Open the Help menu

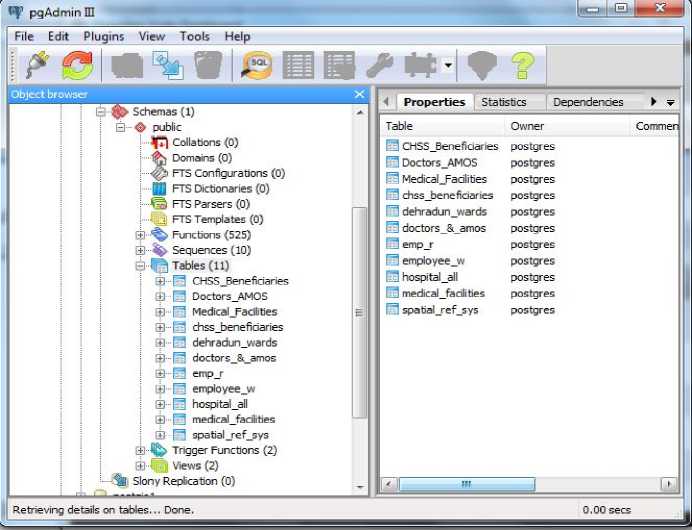pos(237,36)
